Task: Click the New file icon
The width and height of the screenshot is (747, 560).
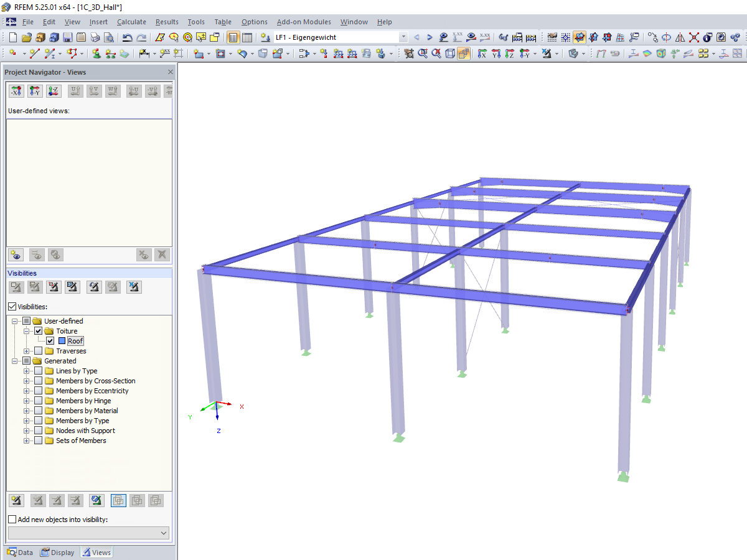Action: (13, 37)
